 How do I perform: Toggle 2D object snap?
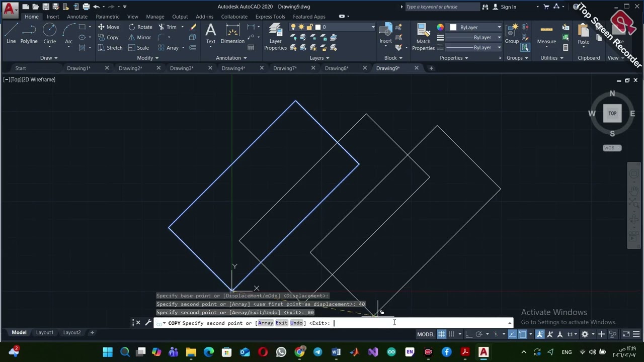tap(522, 334)
